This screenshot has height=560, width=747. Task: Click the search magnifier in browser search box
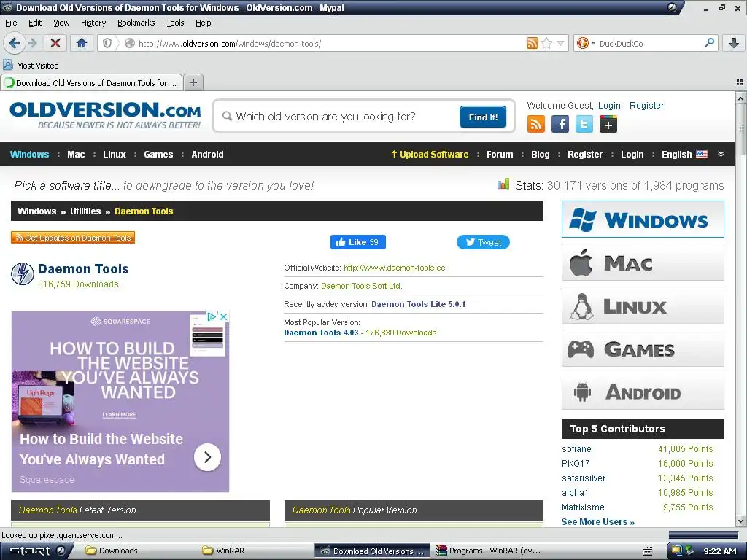709,43
